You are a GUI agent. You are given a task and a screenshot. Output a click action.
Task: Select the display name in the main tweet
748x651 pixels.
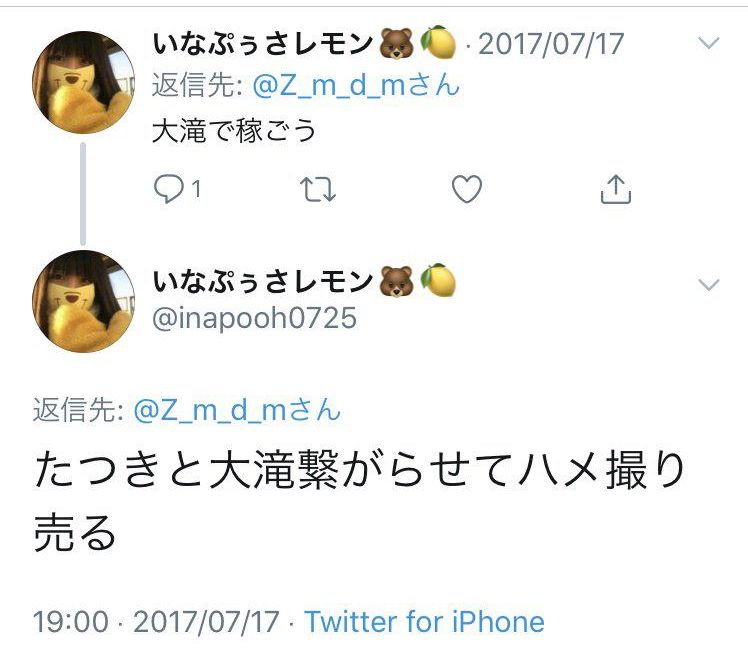(262, 281)
